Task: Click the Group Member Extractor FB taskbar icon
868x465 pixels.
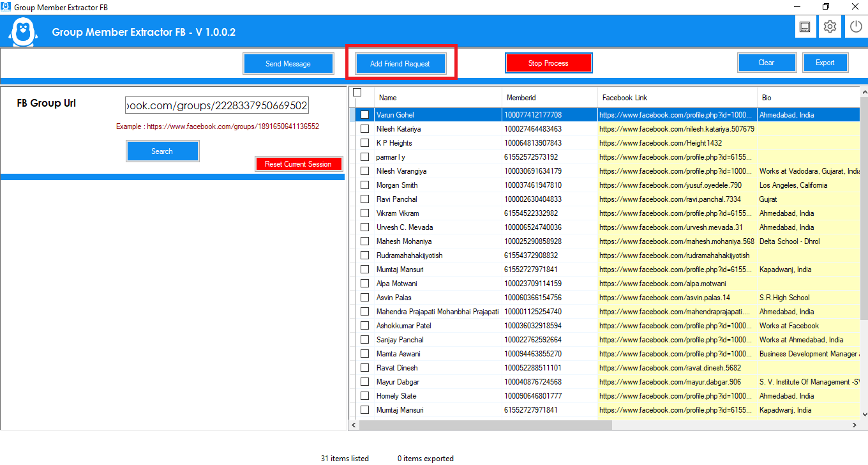Action: click(8, 7)
